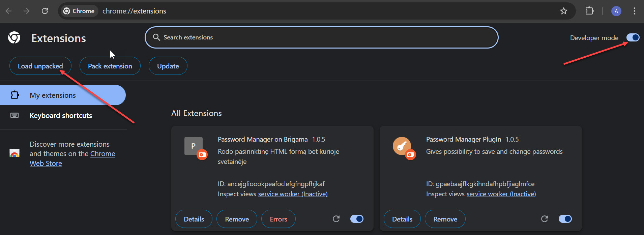The width and height of the screenshot is (644, 235).
Task: Click the Chrome Web Store rainbow icon
Action: click(x=14, y=153)
